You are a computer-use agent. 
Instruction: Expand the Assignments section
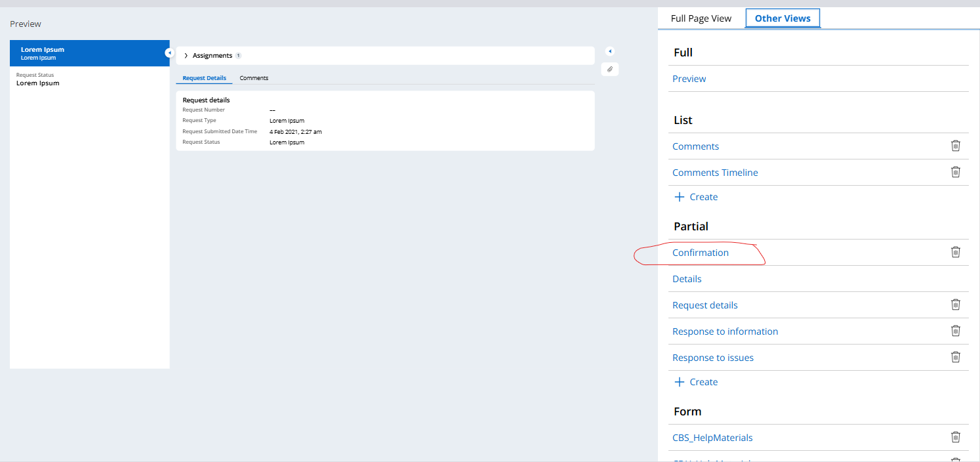click(186, 56)
